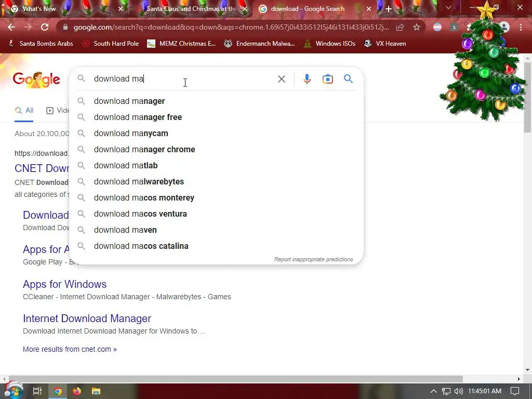Go back with the browser back arrow
Viewport: 532px width, 399px height.
[11, 27]
